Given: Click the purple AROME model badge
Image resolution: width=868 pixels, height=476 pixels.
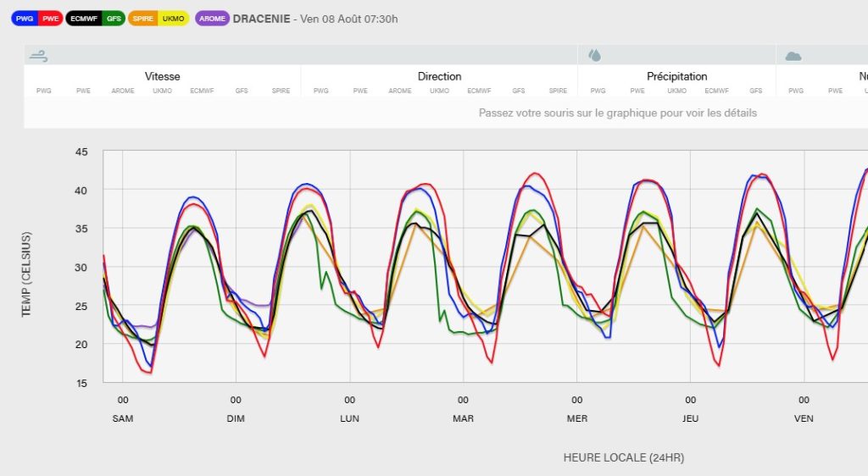Looking at the screenshot, I should point(212,19).
